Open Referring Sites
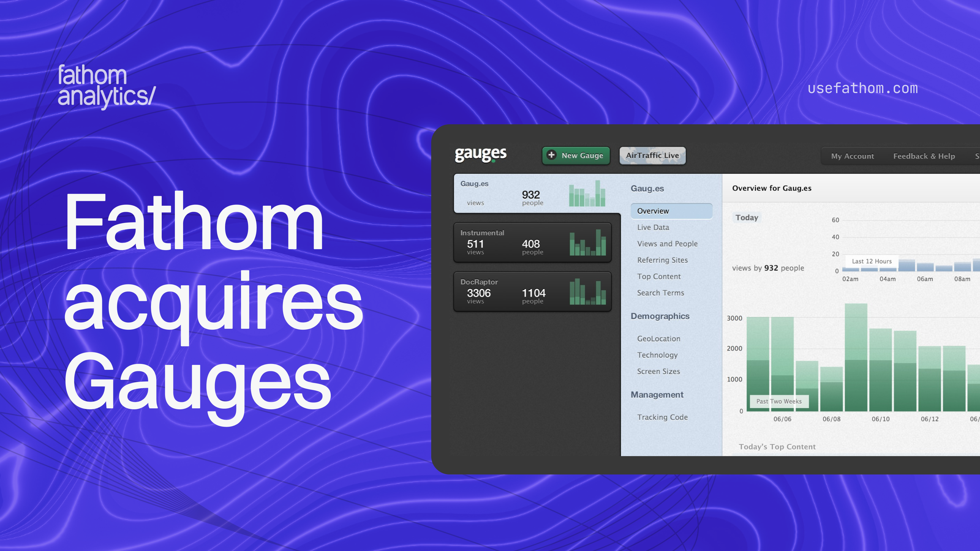The height and width of the screenshot is (551, 980). click(x=662, y=260)
